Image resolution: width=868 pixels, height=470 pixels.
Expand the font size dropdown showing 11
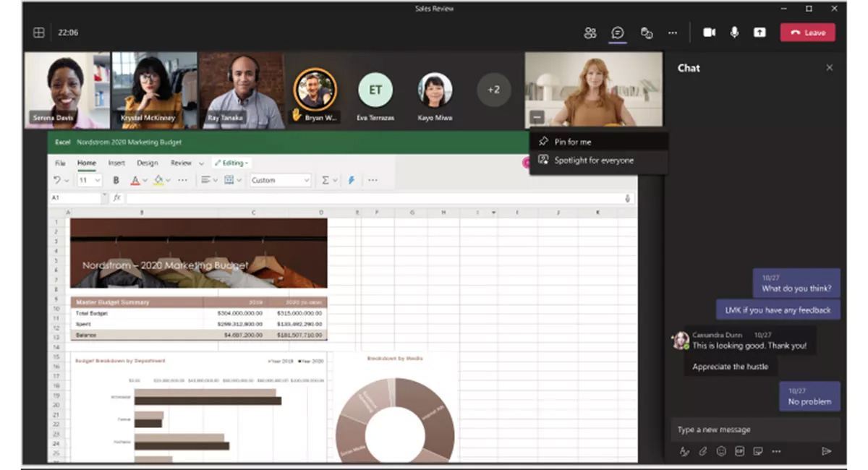[x=90, y=180]
